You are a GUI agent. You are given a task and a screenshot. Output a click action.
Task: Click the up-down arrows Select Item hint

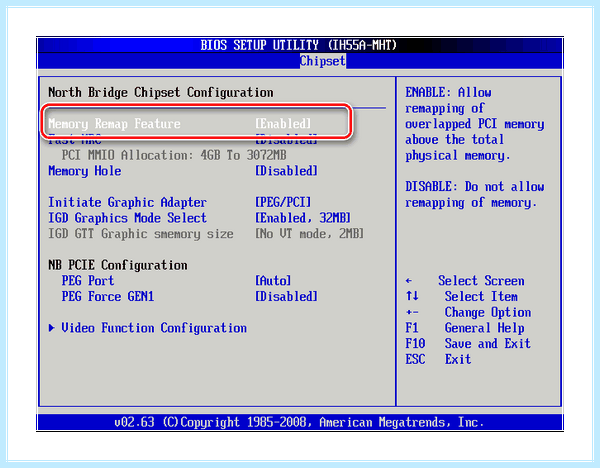(461, 297)
